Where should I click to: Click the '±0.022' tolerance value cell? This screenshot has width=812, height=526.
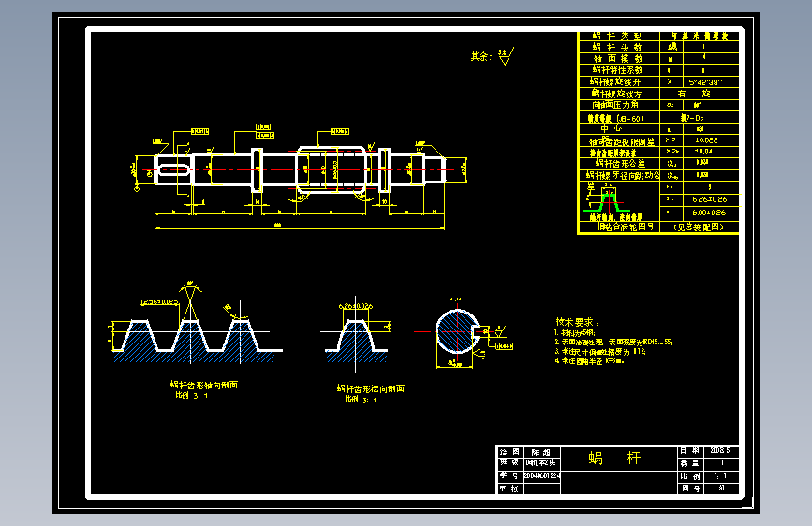coord(706,140)
